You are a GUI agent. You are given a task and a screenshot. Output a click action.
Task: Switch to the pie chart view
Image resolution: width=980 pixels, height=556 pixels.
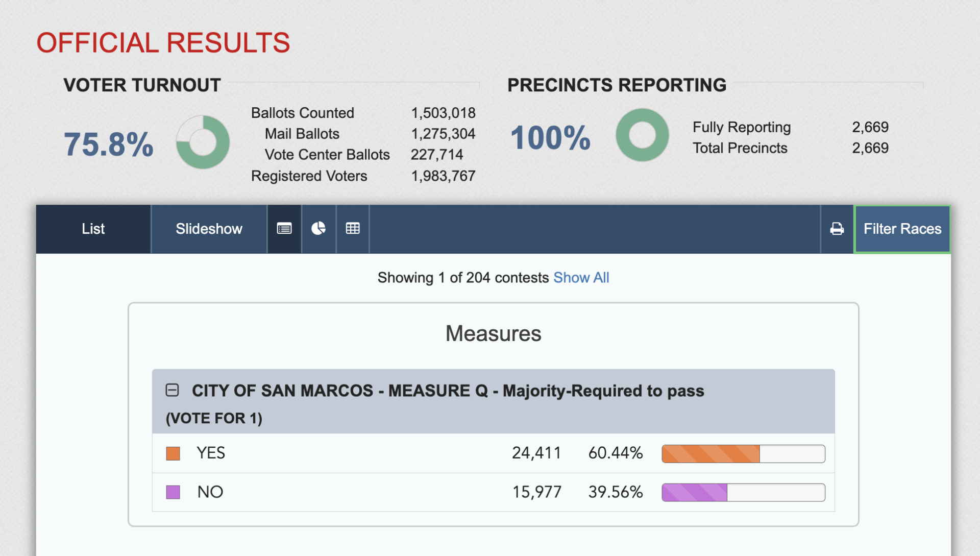coord(318,229)
